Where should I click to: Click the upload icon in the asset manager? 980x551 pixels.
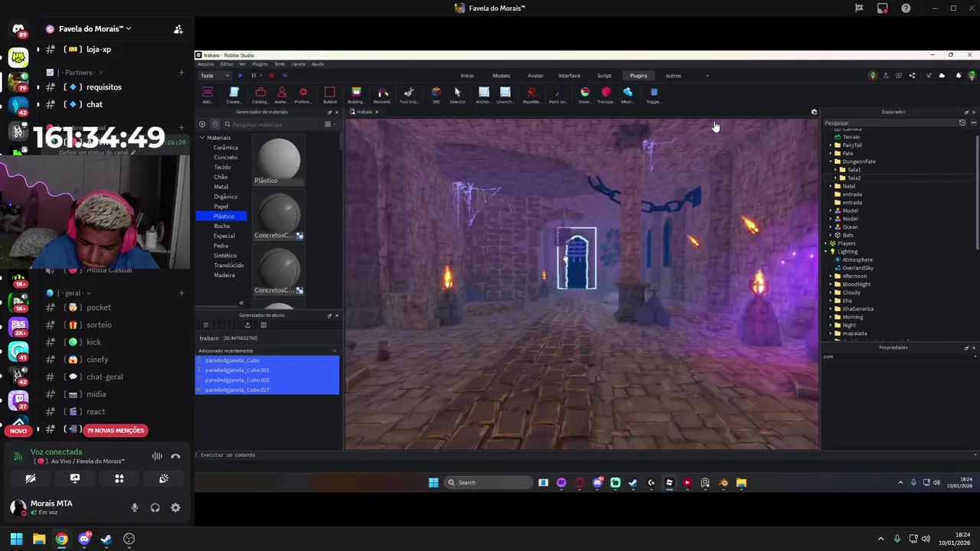pyautogui.click(x=247, y=325)
